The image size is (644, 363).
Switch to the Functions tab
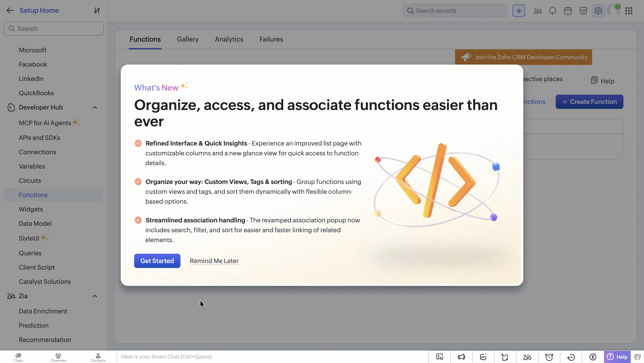[145, 39]
